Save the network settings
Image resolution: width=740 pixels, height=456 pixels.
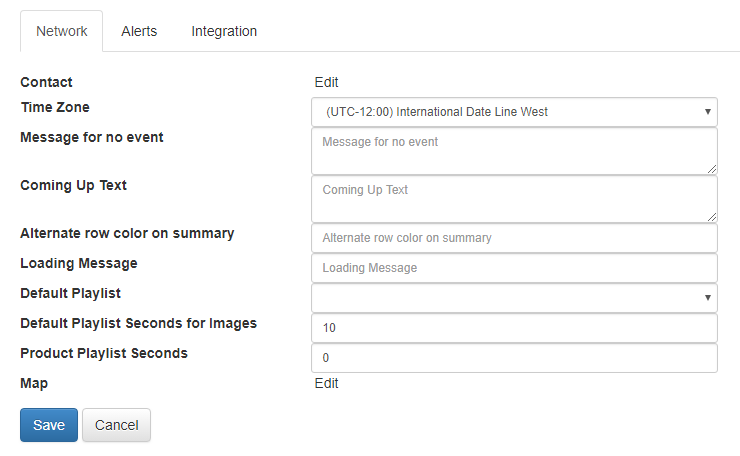[49, 425]
